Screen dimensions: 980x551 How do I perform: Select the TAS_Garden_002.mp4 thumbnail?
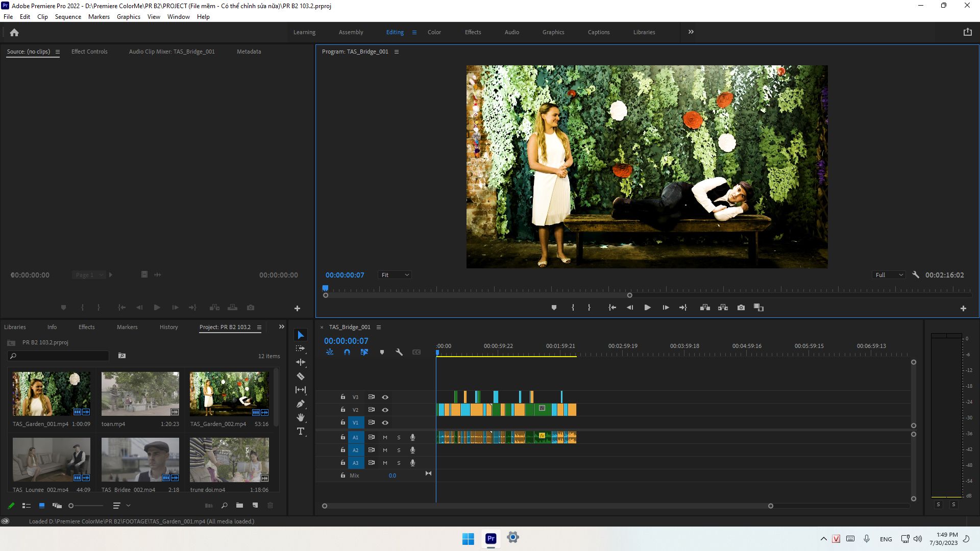[229, 394]
